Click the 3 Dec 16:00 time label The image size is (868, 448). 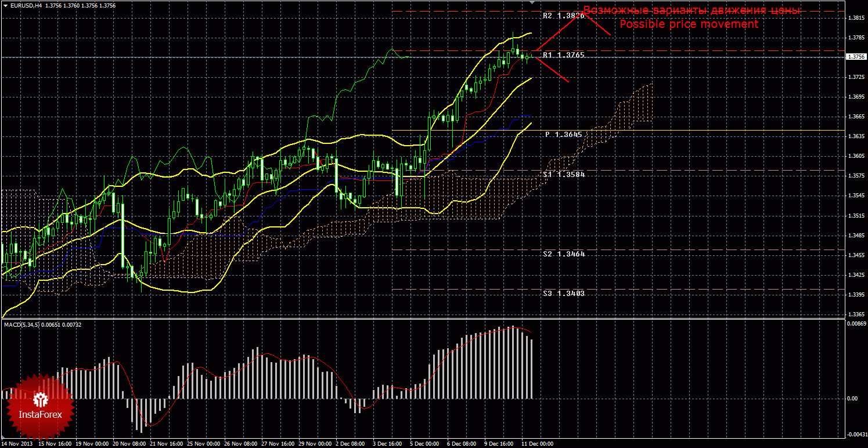388,444
